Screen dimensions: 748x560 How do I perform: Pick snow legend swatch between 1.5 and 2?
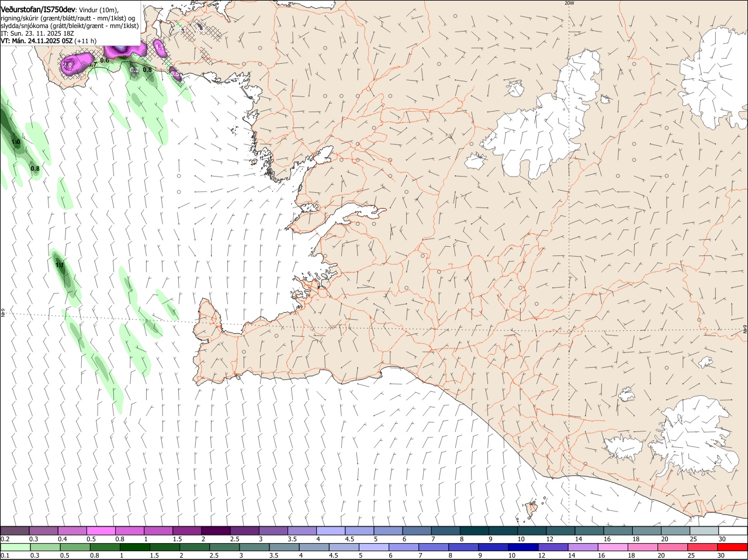[x=186, y=531]
